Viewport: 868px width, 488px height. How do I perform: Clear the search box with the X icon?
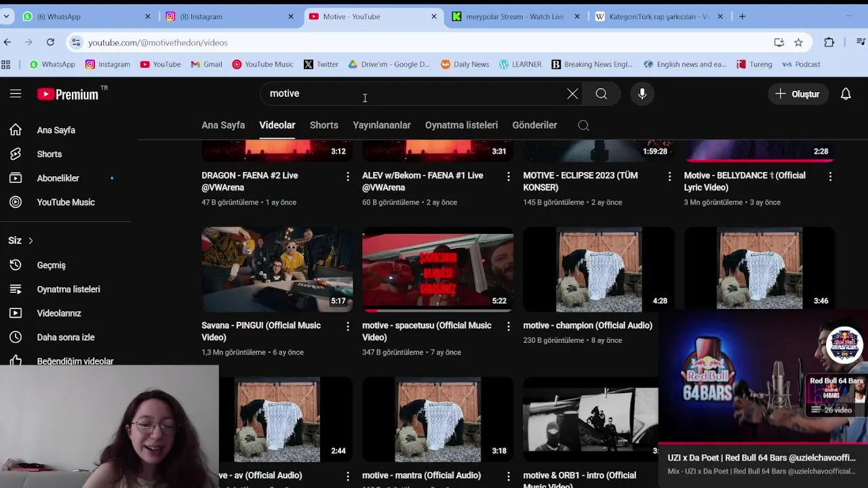572,94
